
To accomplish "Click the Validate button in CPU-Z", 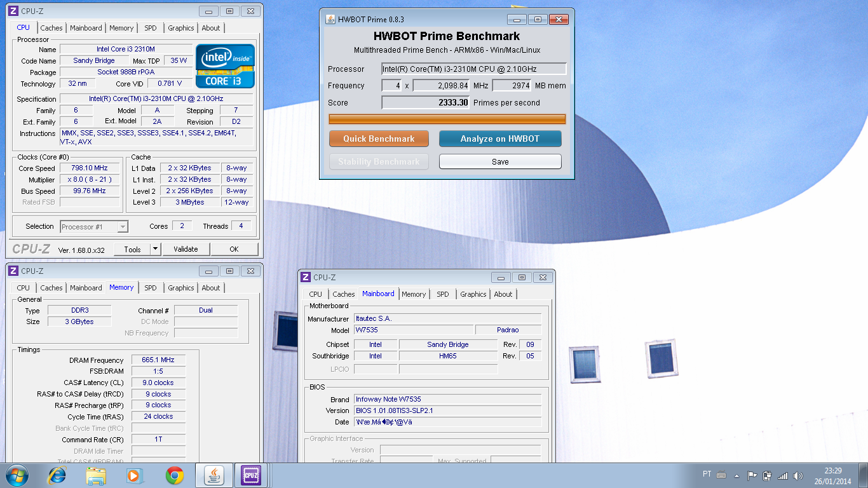I will [x=186, y=249].
